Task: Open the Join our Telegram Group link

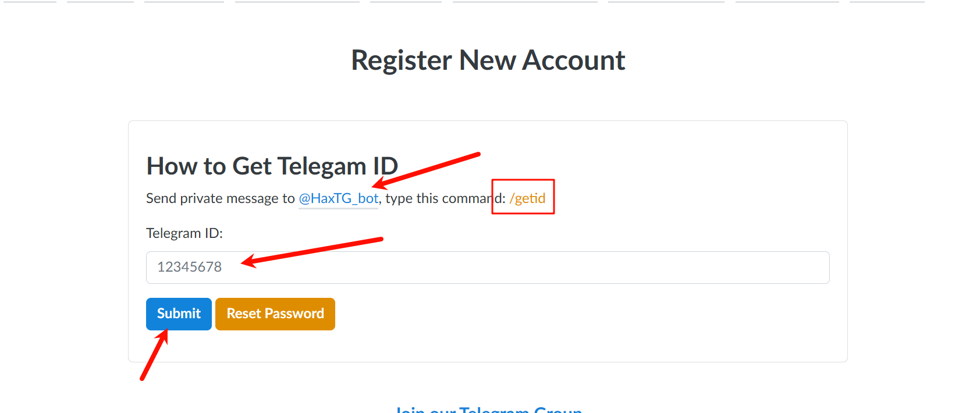Action: point(488,410)
